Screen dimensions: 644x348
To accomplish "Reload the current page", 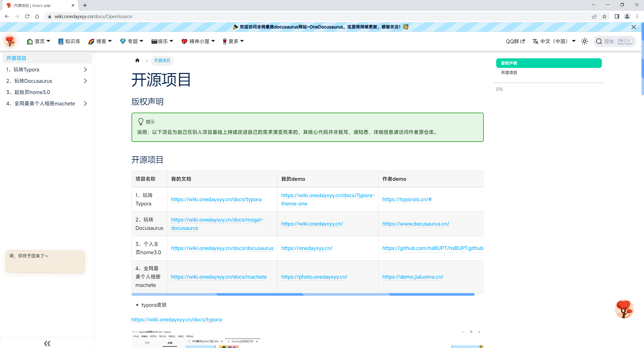I will 27,16.
